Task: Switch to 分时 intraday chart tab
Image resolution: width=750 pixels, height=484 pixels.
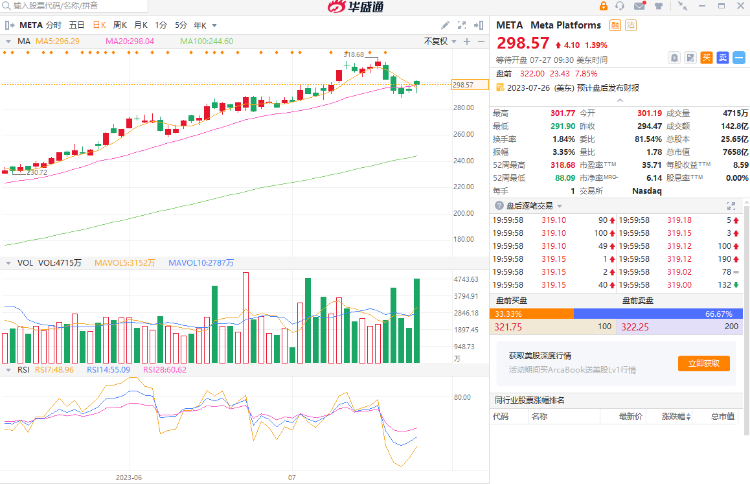Action: tap(53, 23)
